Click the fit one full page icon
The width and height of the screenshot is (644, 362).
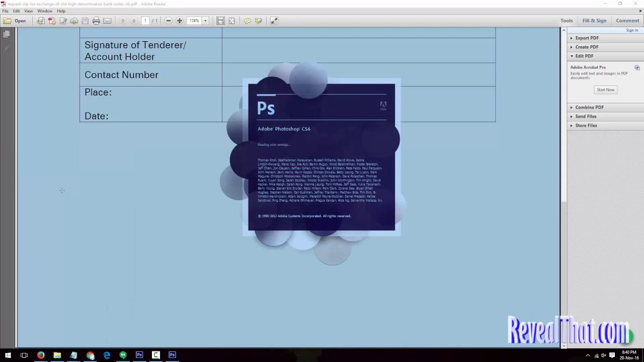click(x=232, y=21)
